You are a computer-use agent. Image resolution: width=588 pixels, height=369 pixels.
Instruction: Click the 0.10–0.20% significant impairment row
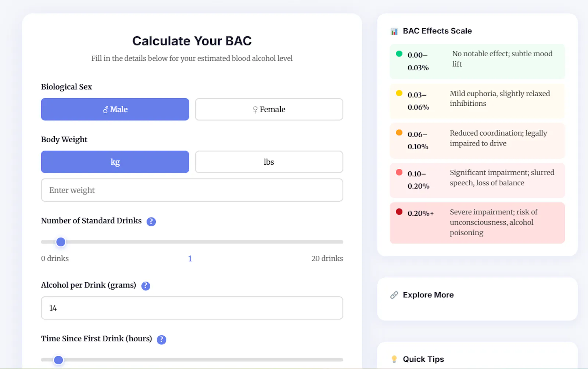[x=477, y=180]
